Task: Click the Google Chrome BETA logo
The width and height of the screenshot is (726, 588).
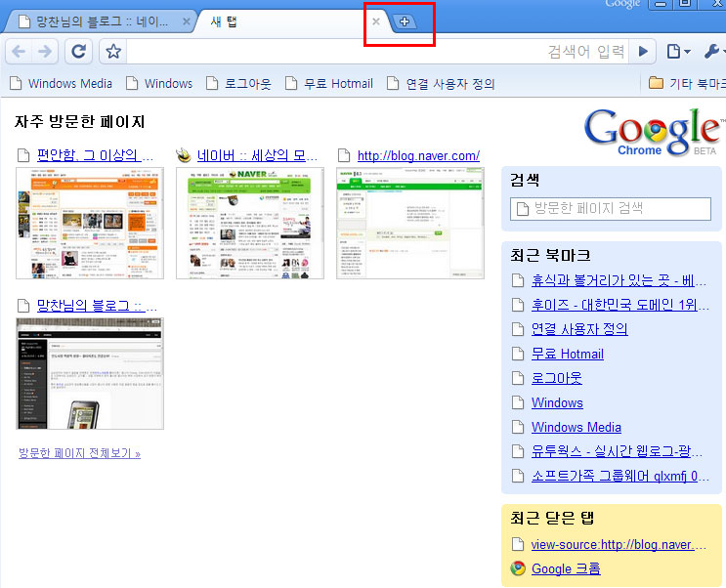Action: tap(654, 133)
